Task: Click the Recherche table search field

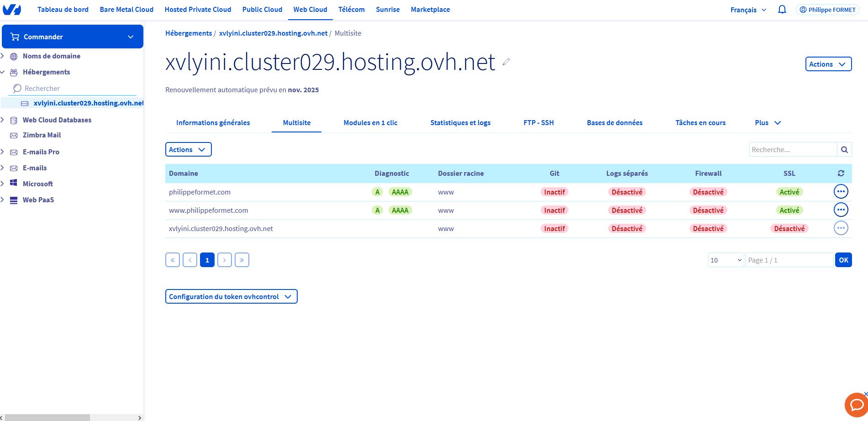Action: 793,149
